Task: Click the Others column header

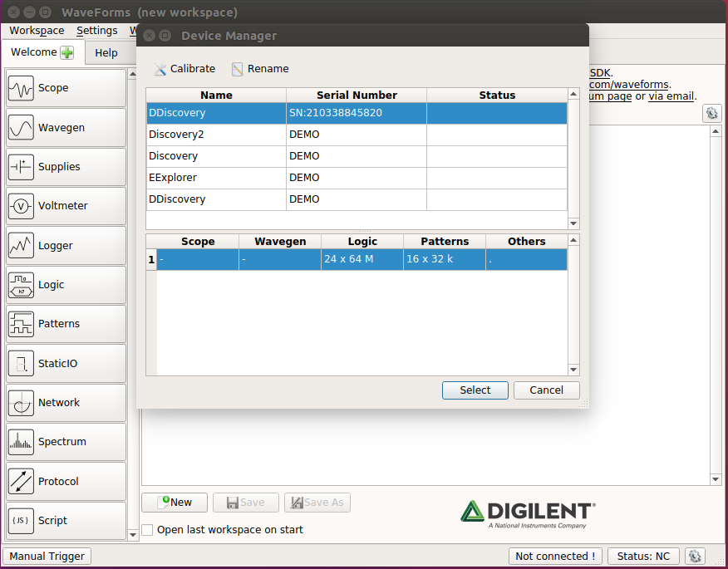Action: [x=527, y=242]
